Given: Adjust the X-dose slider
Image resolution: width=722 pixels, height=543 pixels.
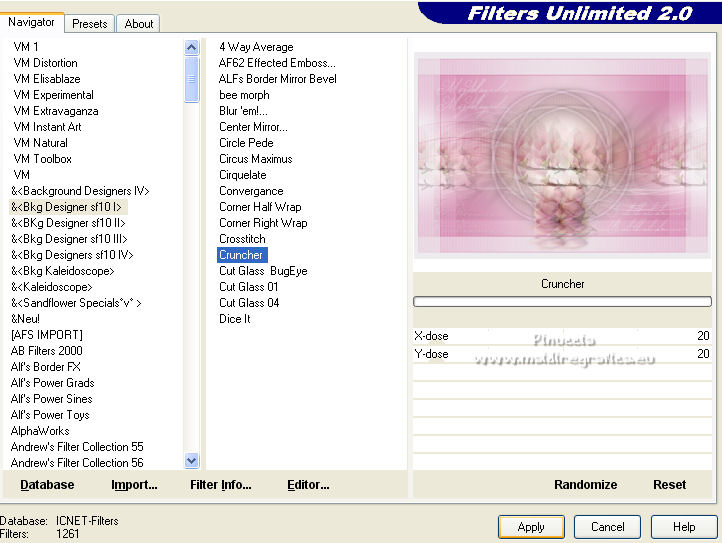Looking at the screenshot, I should (x=562, y=336).
